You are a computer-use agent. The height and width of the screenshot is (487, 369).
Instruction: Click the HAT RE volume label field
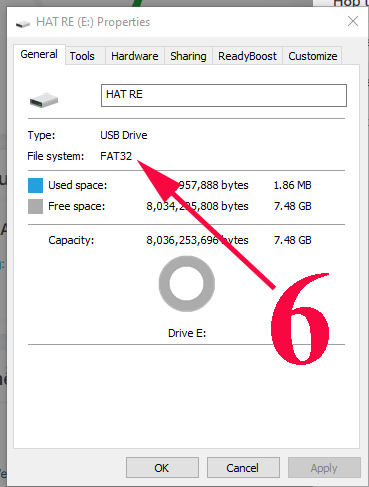tap(224, 95)
